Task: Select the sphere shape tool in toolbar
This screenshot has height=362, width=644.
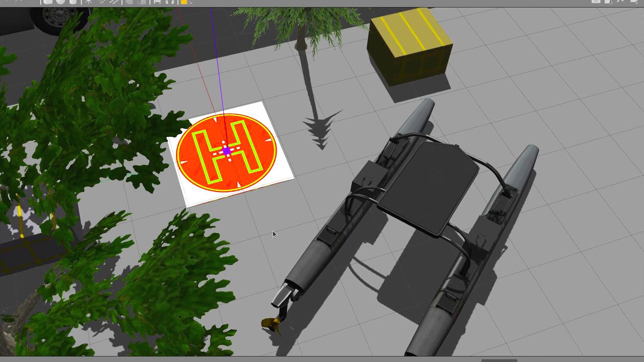Action: click(x=60, y=2)
